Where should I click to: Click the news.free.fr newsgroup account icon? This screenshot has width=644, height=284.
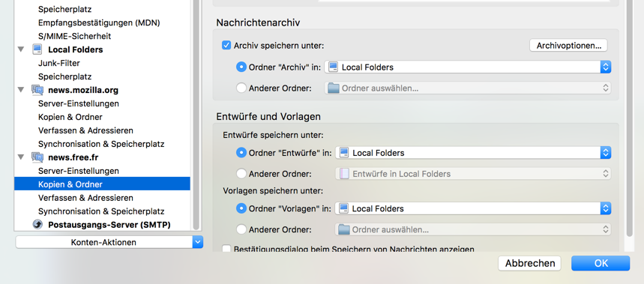37,157
